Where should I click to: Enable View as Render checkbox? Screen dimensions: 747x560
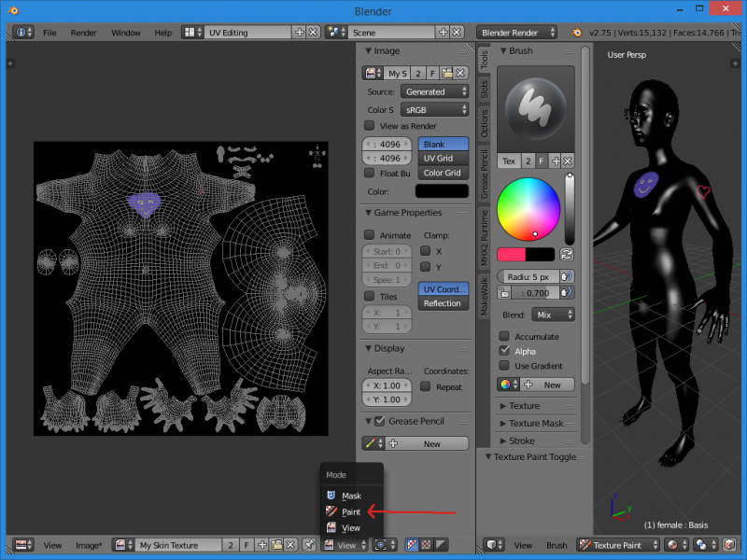(370, 126)
